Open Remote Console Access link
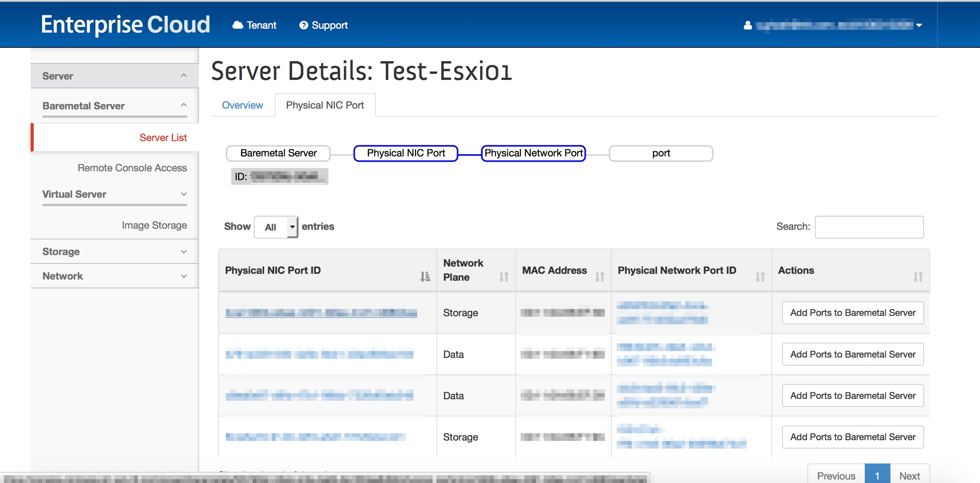 [x=132, y=168]
